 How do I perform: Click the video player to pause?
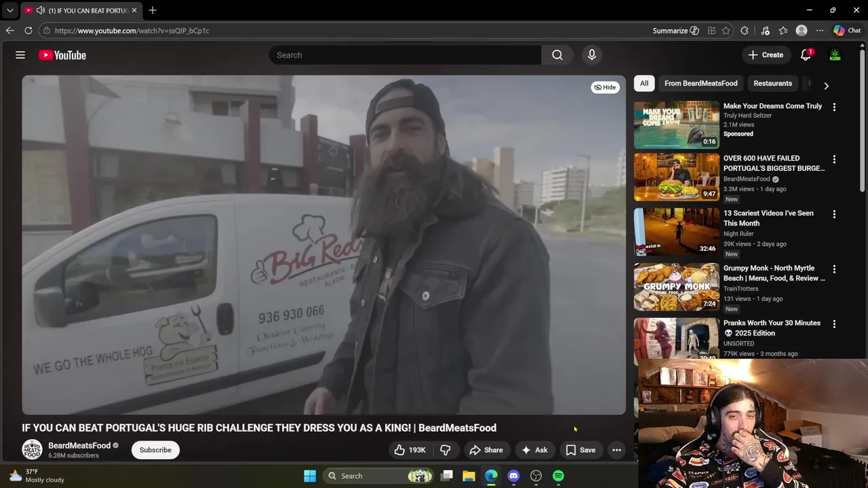pyautogui.click(x=323, y=245)
